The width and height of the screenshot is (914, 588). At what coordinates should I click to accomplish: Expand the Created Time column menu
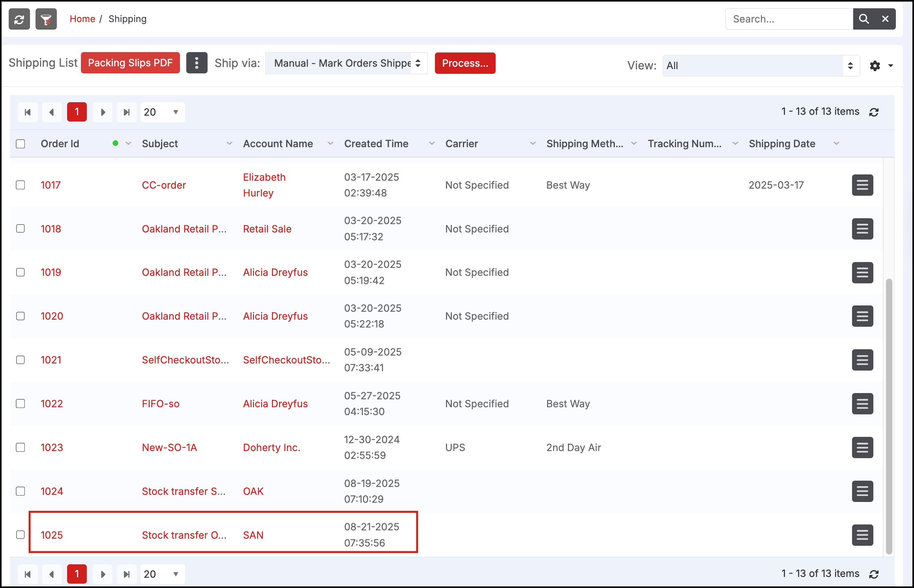tap(432, 144)
